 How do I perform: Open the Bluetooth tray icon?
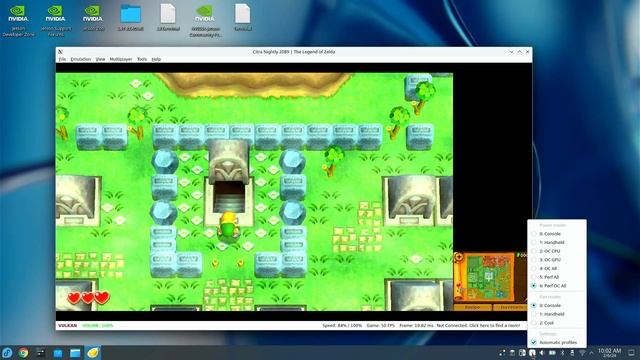[x=562, y=353]
